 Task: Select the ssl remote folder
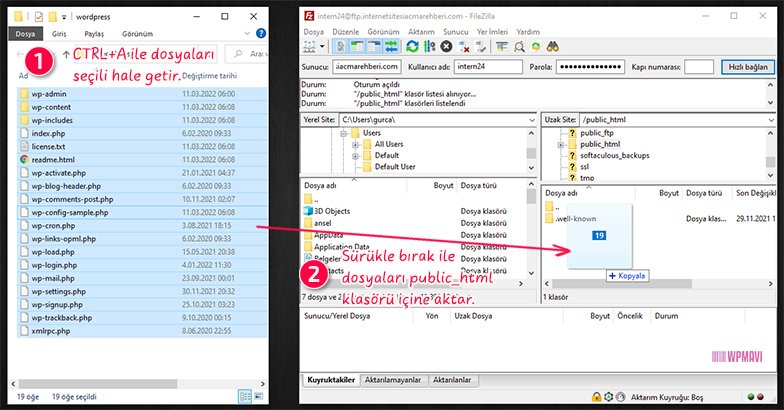click(x=584, y=167)
